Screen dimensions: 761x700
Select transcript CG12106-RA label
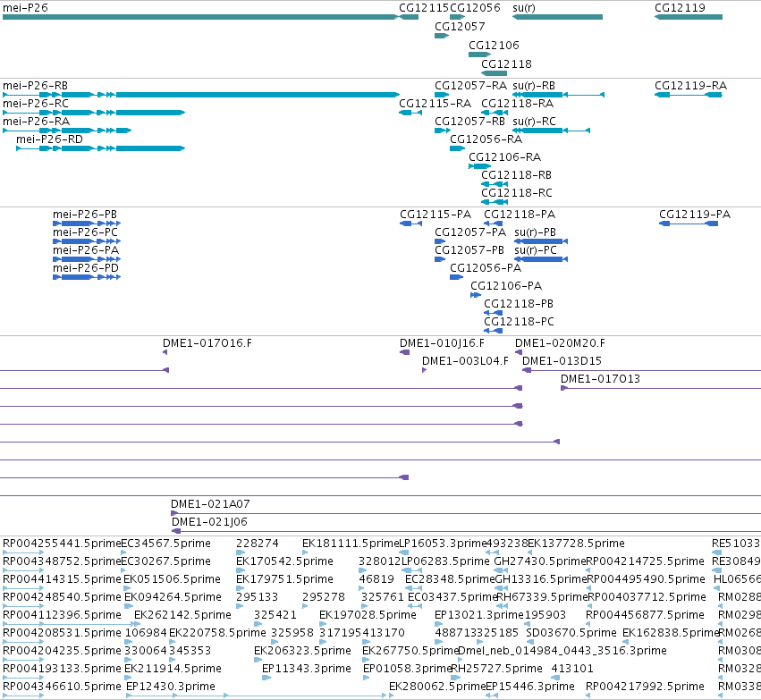point(504,157)
